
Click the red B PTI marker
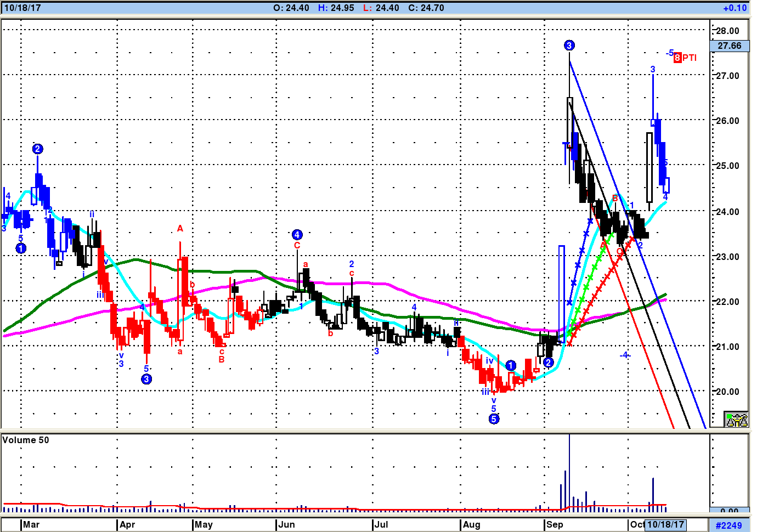[x=685, y=58]
